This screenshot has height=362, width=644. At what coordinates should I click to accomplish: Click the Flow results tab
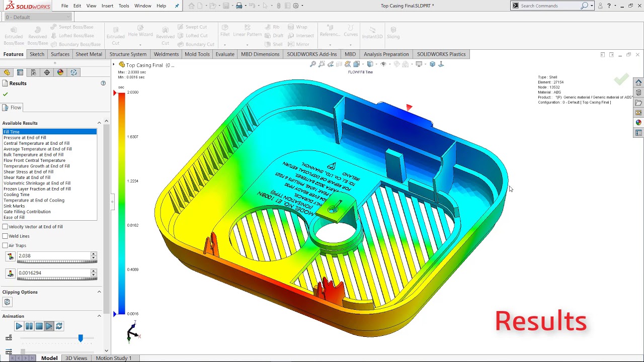pos(12,108)
